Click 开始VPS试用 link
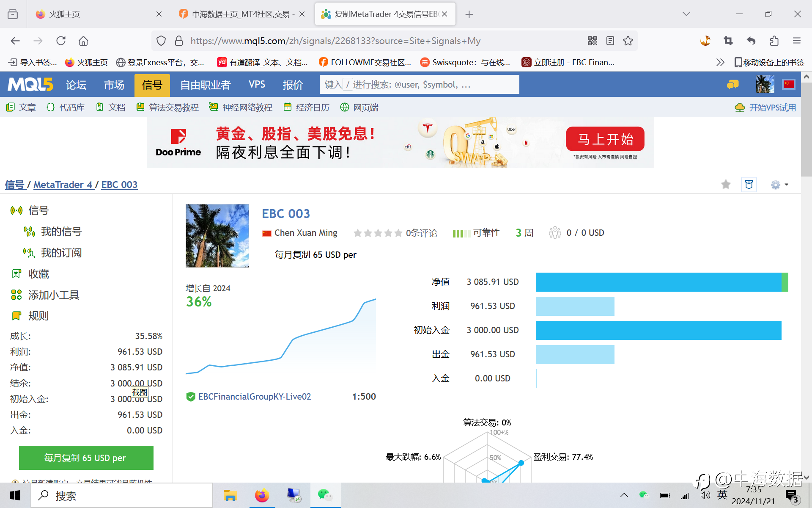Screen dimensions: 812x508 [765, 108]
